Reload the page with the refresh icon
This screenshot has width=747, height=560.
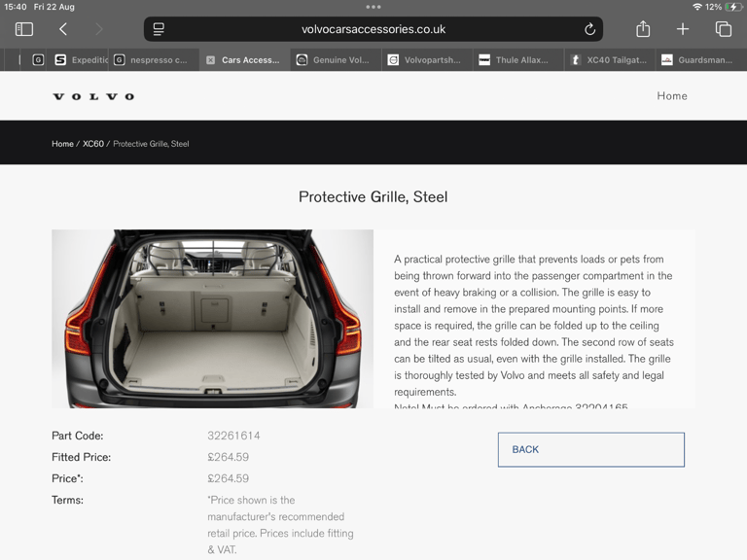point(589,29)
